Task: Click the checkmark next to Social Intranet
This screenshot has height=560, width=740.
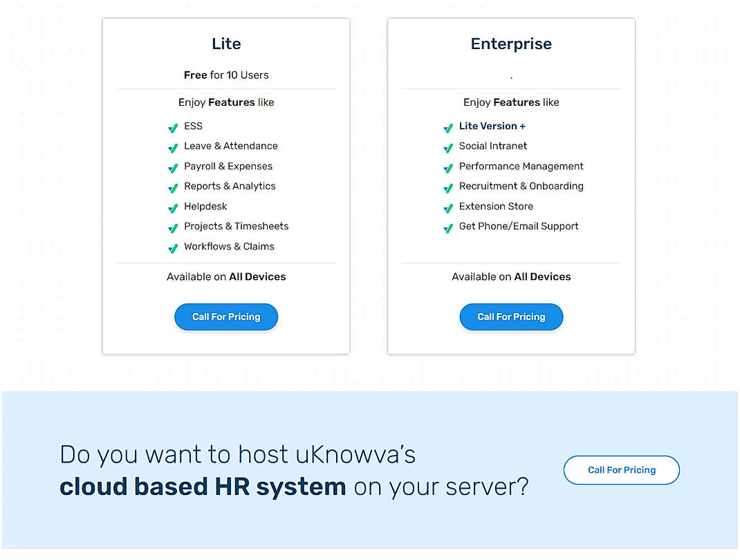Action: (447, 147)
